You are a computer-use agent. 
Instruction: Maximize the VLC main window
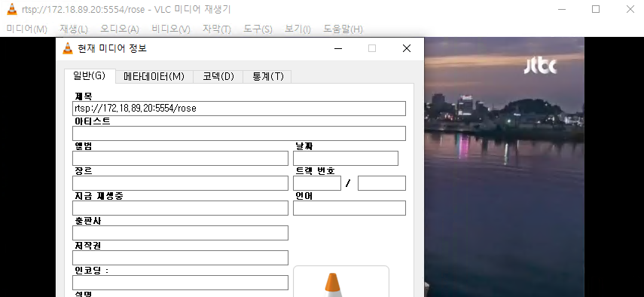pos(596,9)
